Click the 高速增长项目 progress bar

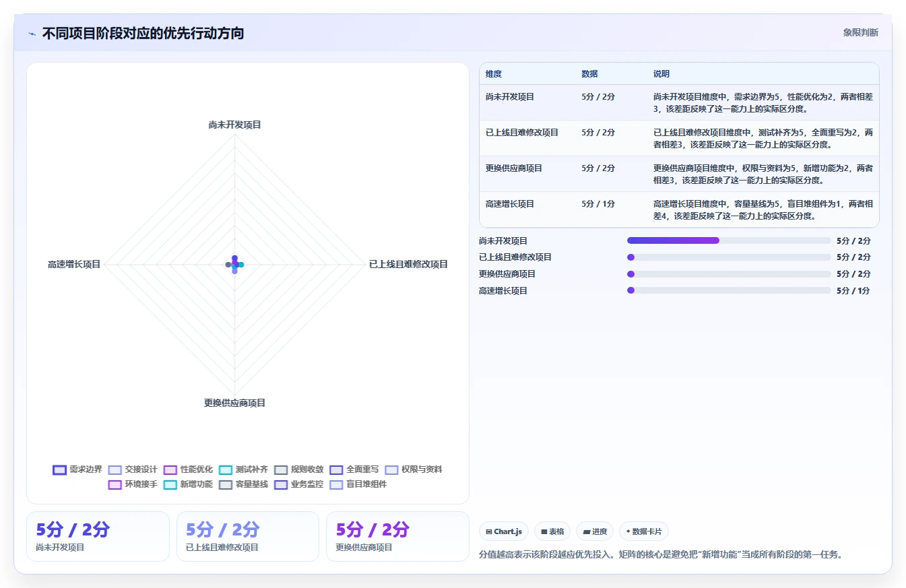pyautogui.click(x=729, y=291)
